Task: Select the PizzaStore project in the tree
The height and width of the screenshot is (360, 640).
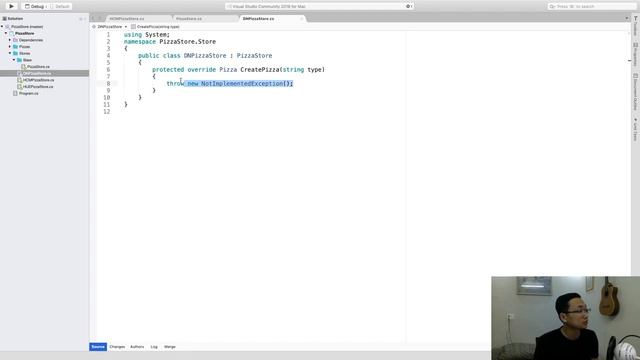Action: coord(24,33)
